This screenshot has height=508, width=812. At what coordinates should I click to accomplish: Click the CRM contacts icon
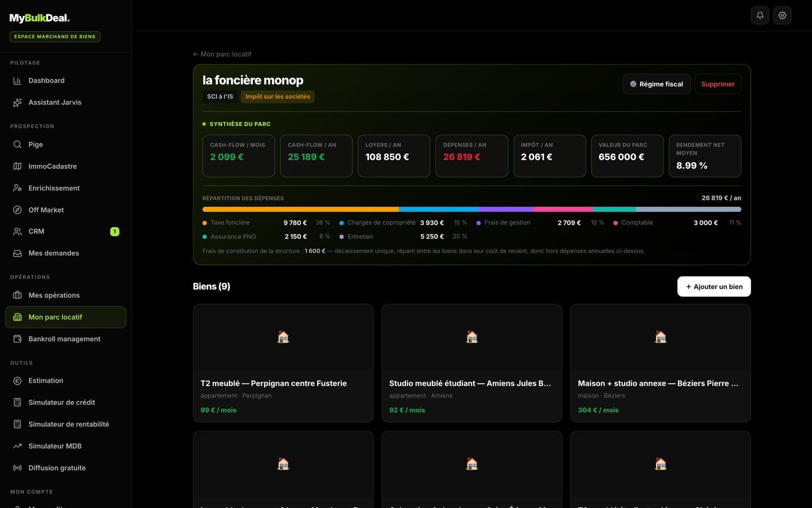(17, 232)
